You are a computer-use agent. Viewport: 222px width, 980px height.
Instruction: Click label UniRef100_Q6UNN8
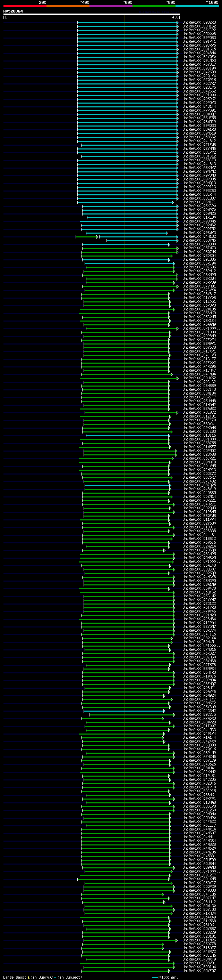pos(199,401)
